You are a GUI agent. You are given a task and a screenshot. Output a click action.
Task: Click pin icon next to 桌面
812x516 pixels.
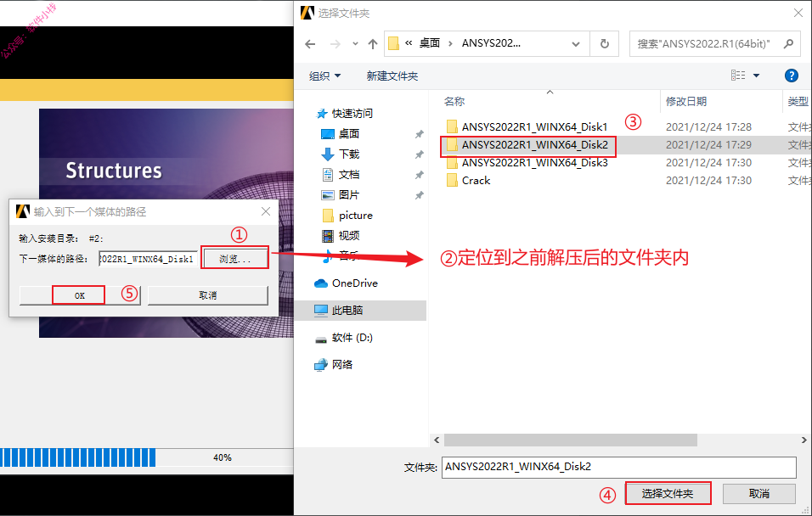pos(419,134)
